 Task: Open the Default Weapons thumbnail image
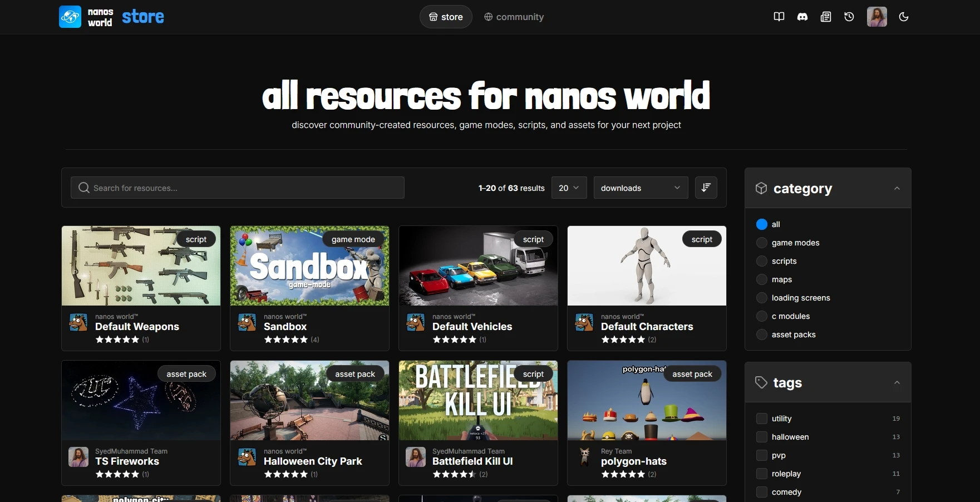click(x=141, y=266)
